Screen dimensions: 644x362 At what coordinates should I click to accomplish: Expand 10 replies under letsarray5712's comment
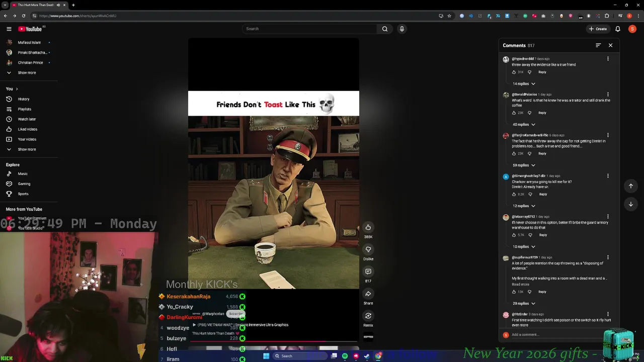[x=524, y=246]
